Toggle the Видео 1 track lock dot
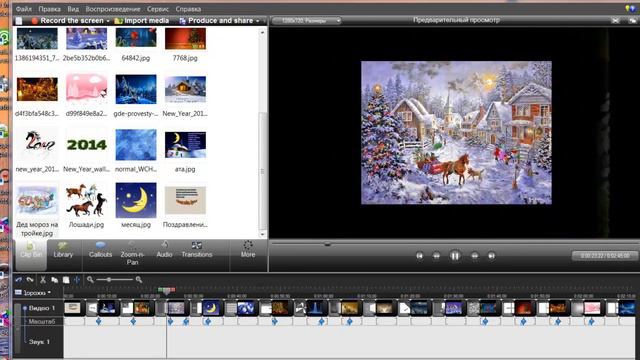The image size is (640, 360). (x=25, y=309)
